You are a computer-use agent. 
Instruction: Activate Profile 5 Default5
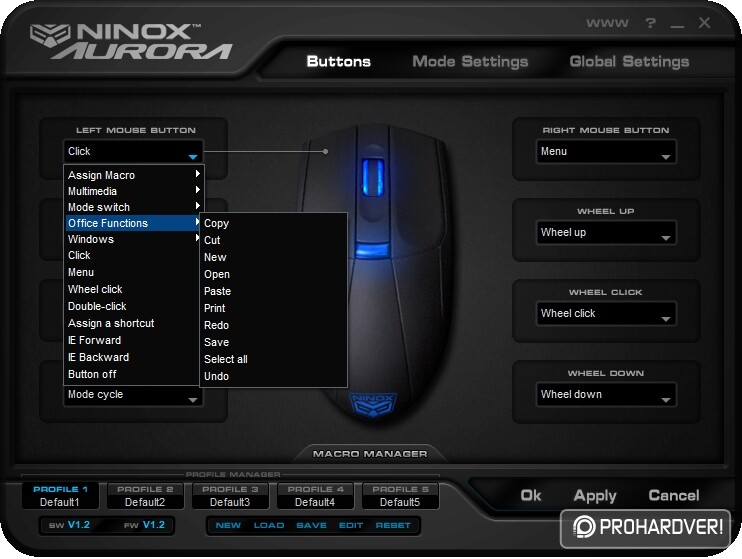click(x=400, y=496)
